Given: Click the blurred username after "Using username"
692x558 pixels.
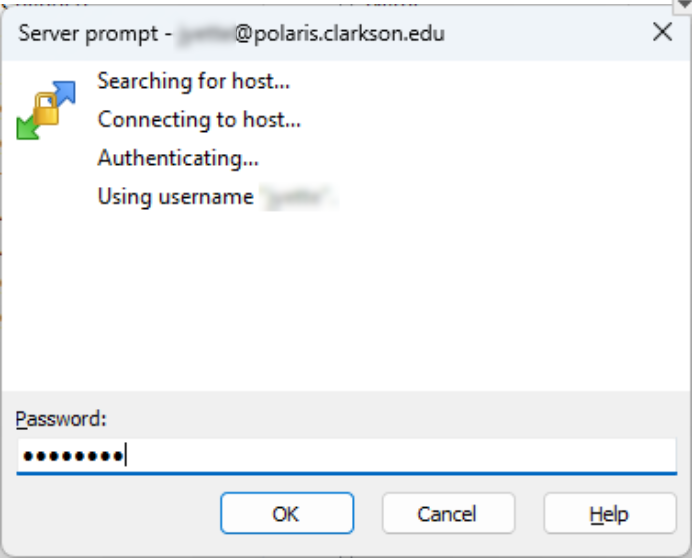Looking at the screenshot, I should click(x=298, y=197).
